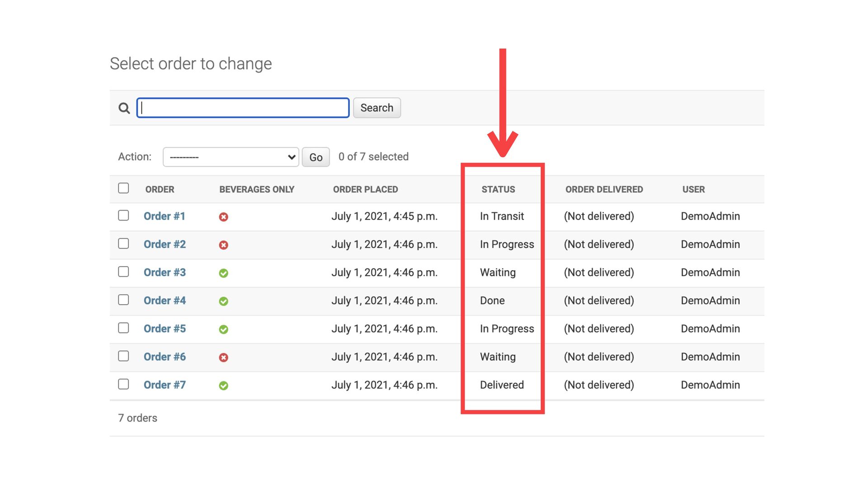868x488 pixels.
Task: Sort by Order Placed column header
Action: point(365,189)
